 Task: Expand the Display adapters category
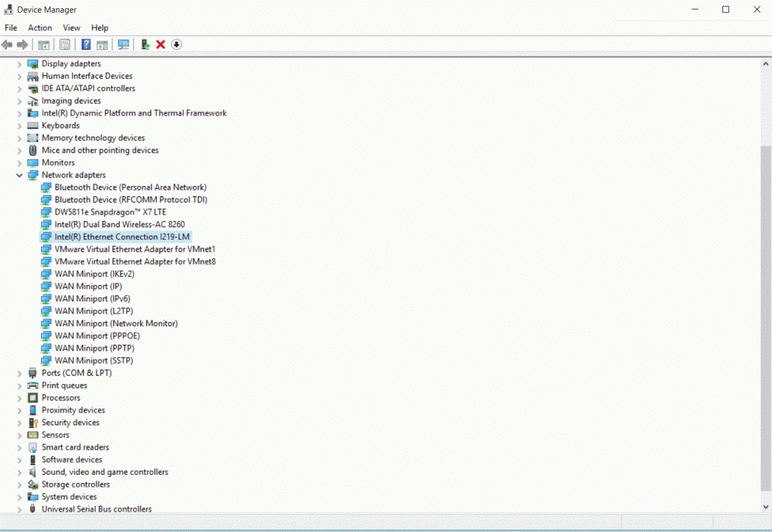19,64
